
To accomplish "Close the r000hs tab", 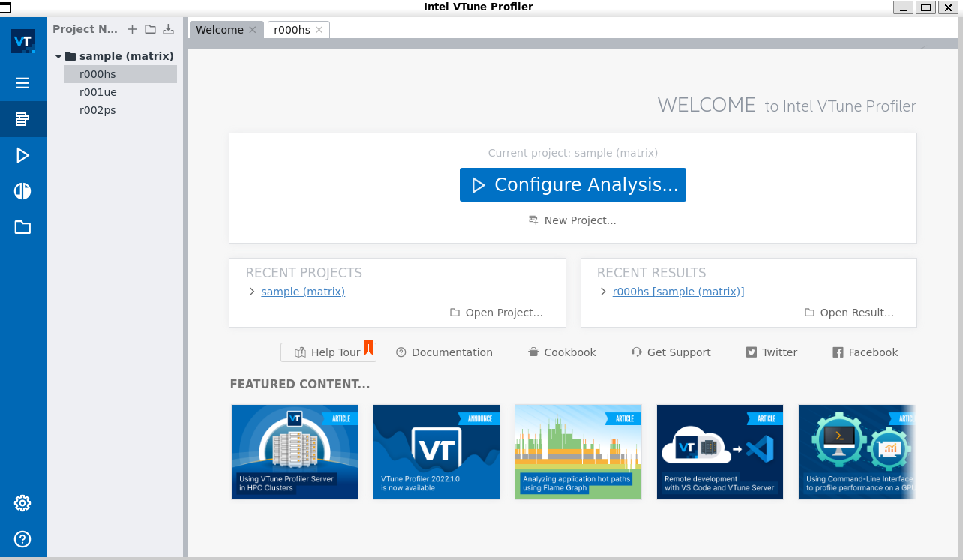I will 319,30.
